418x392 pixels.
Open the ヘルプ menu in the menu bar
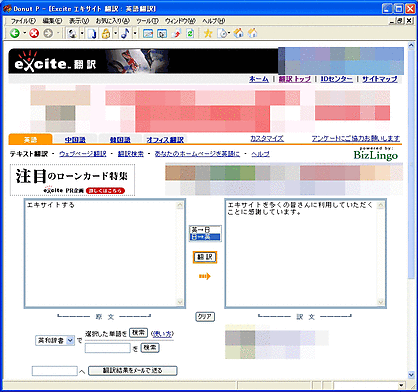[x=214, y=21]
